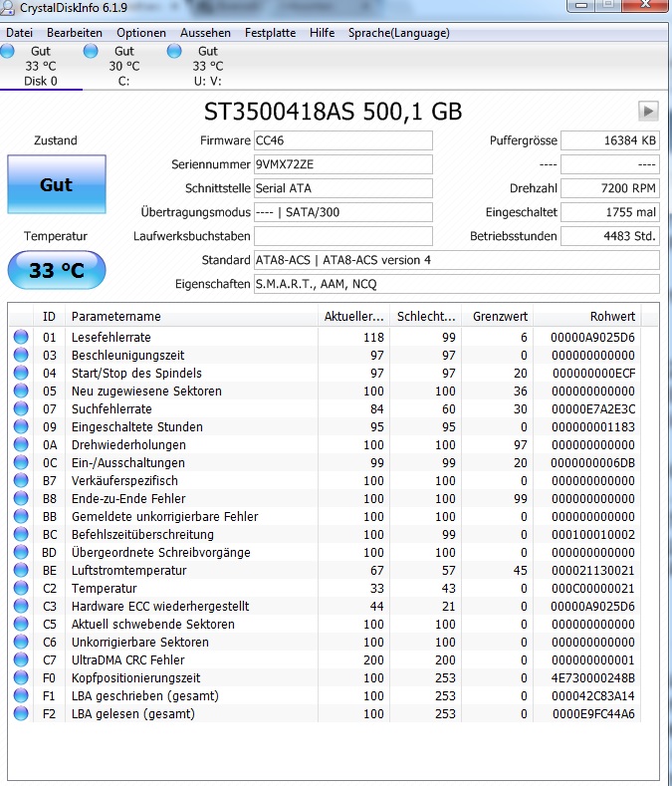
Task: Switch to the U: V: drive tab
Action: (208, 66)
